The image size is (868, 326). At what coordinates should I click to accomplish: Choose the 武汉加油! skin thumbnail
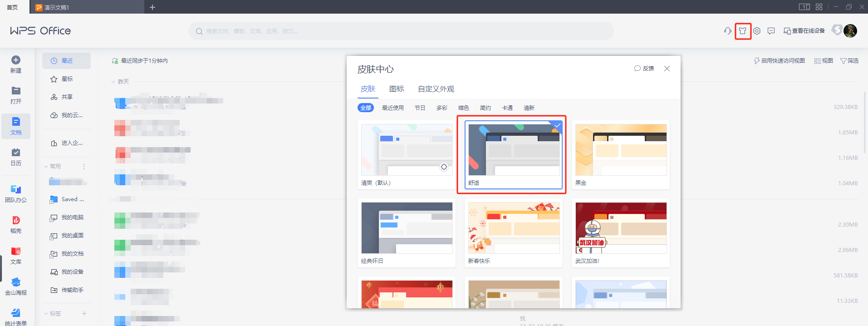click(621, 233)
